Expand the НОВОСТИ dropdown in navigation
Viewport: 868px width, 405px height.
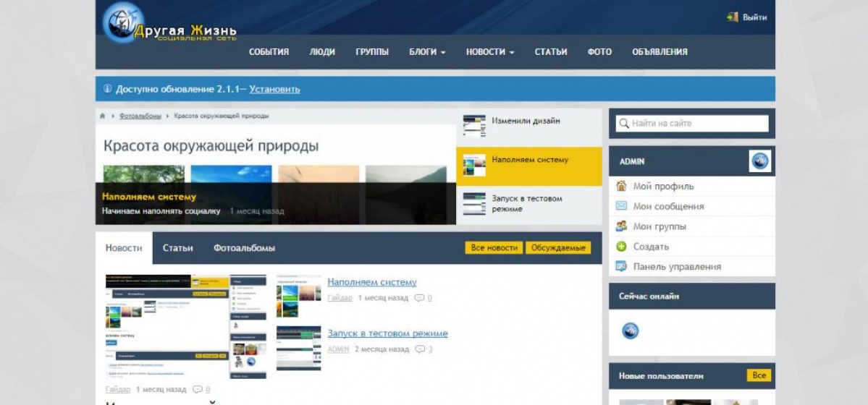(x=490, y=52)
